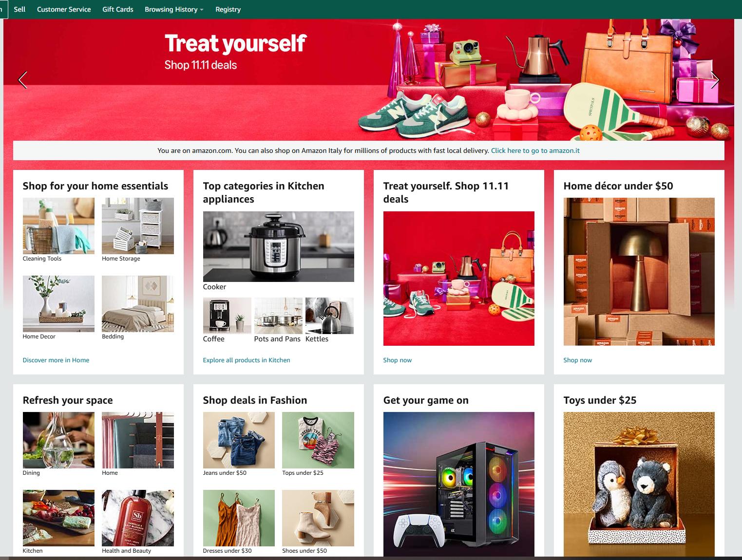This screenshot has height=560, width=742.
Task: Open Explore all products in Kitchen
Action: 247,360
